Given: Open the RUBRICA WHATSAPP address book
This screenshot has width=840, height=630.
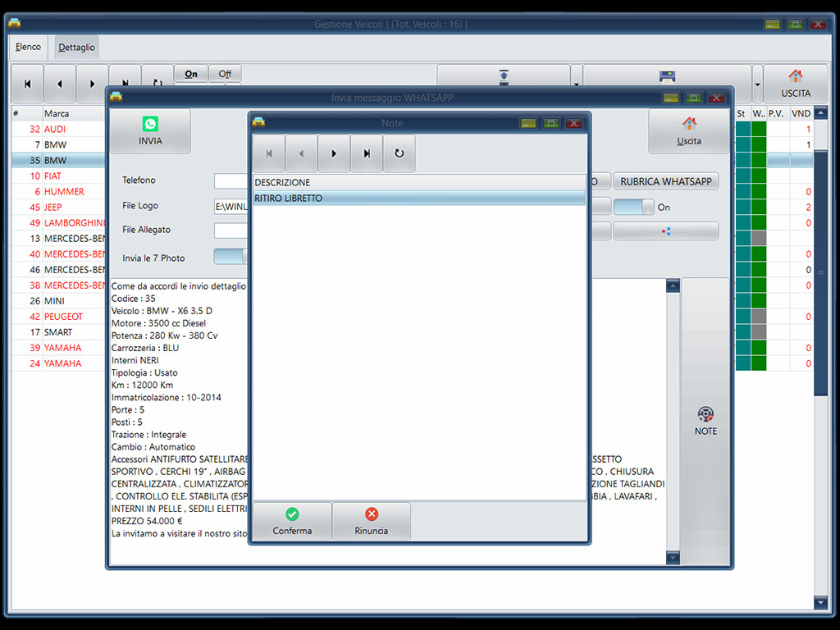Looking at the screenshot, I should click(666, 181).
